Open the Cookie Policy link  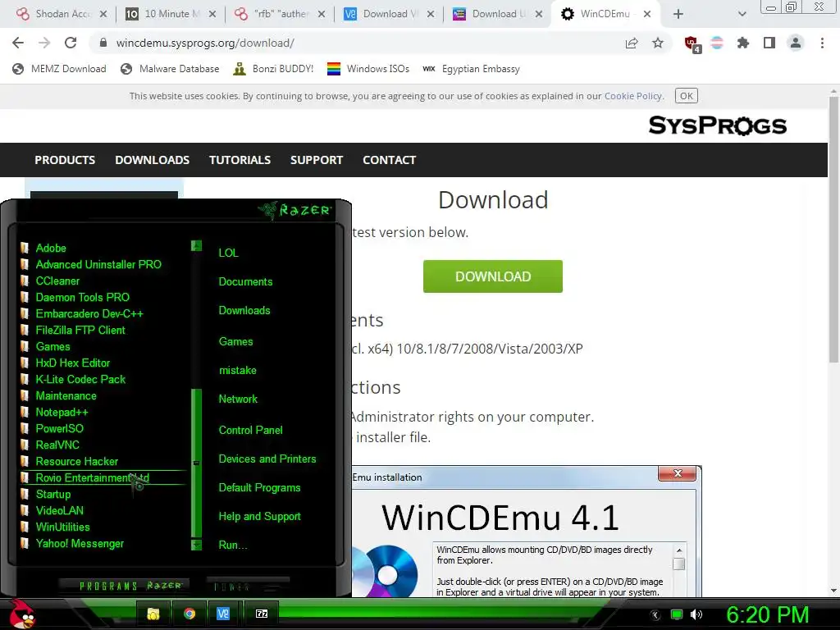tap(633, 96)
